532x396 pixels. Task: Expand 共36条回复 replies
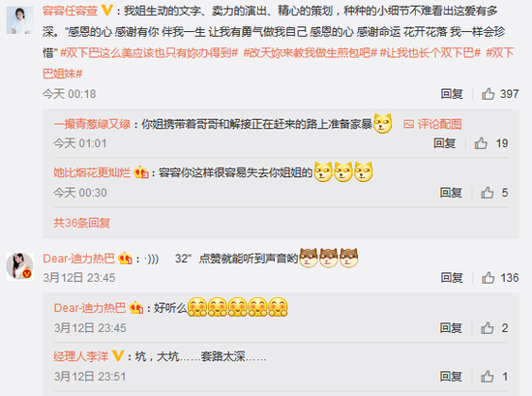(82, 223)
